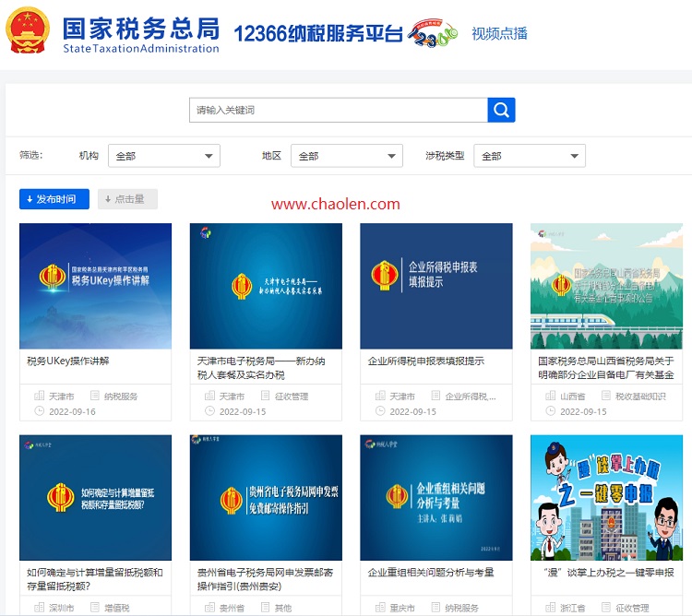Click title 天津市电子税务局——新办纳税人套餐及实名办税
This screenshot has width=692, height=616.
(x=261, y=368)
